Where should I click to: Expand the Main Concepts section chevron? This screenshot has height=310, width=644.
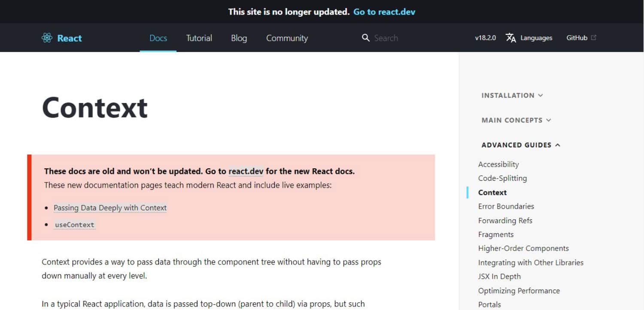[548, 120]
